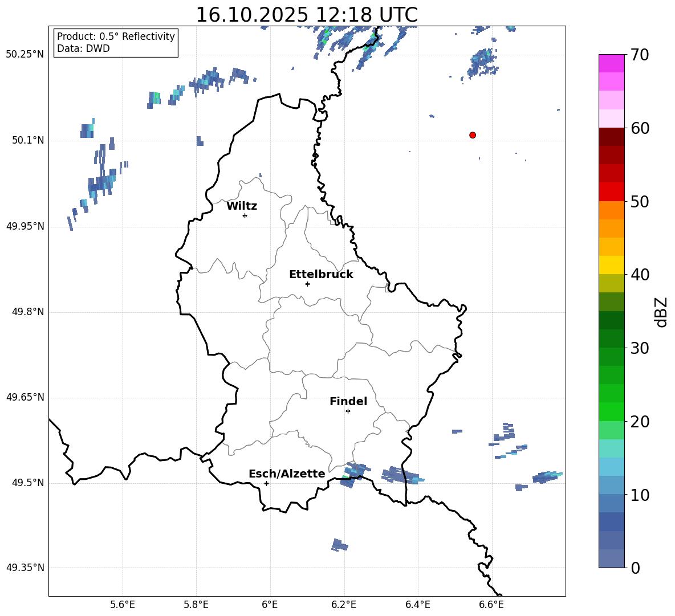Image resolution: width=675 pixels, height=616 pixels.
Task: Click the Findel text label
Action: tap(348, 402)
